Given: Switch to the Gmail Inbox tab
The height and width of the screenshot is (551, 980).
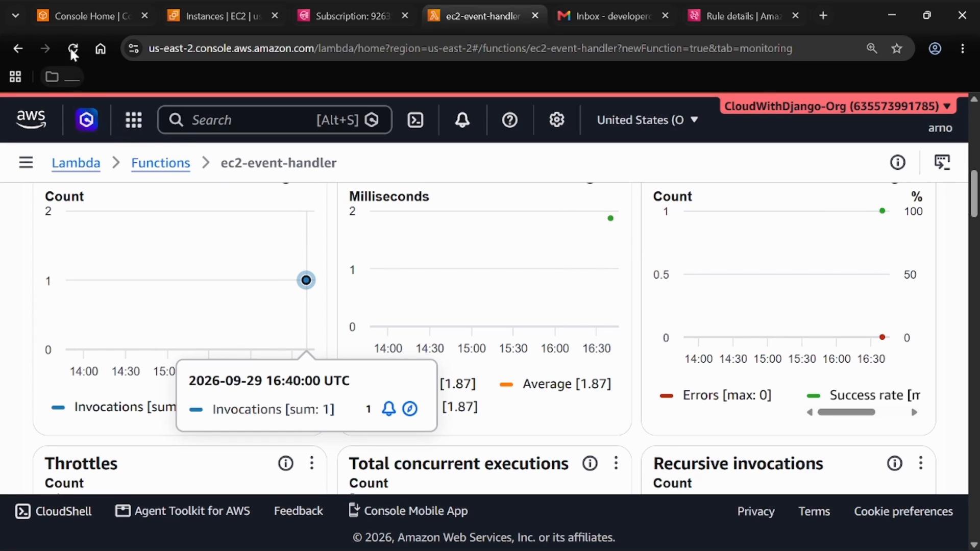Looking at the screenshot, I should [x=614, y=16].
